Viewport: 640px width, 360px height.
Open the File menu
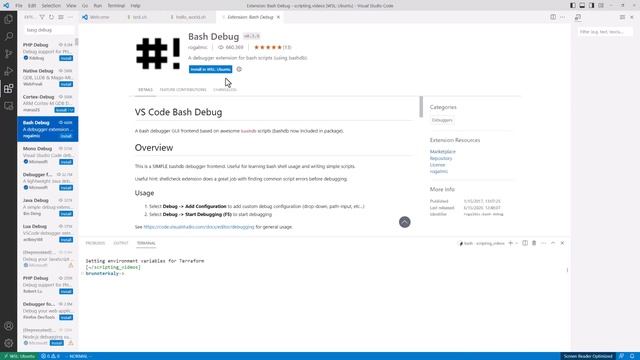(19, 6)
